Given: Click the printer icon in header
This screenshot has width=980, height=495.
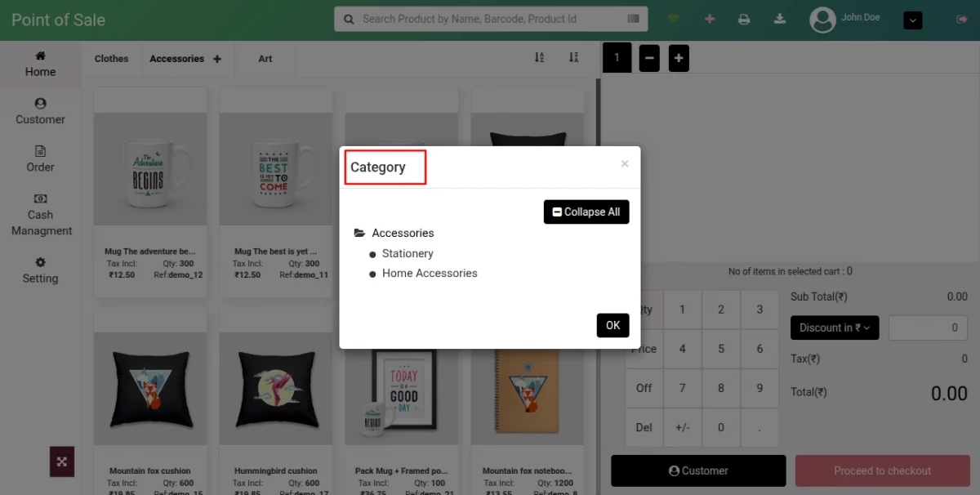Looking at the screenshot, I should coord(744,19).
